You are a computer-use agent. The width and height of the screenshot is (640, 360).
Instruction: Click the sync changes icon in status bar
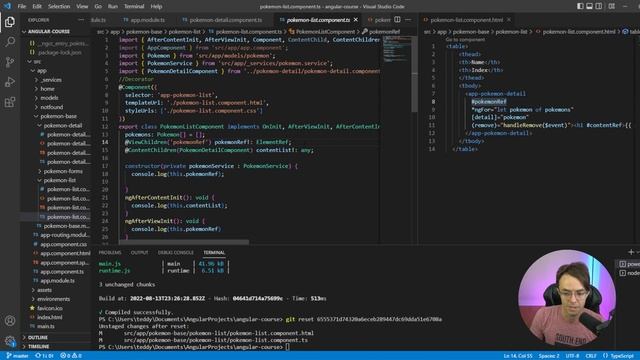(44, 356)
